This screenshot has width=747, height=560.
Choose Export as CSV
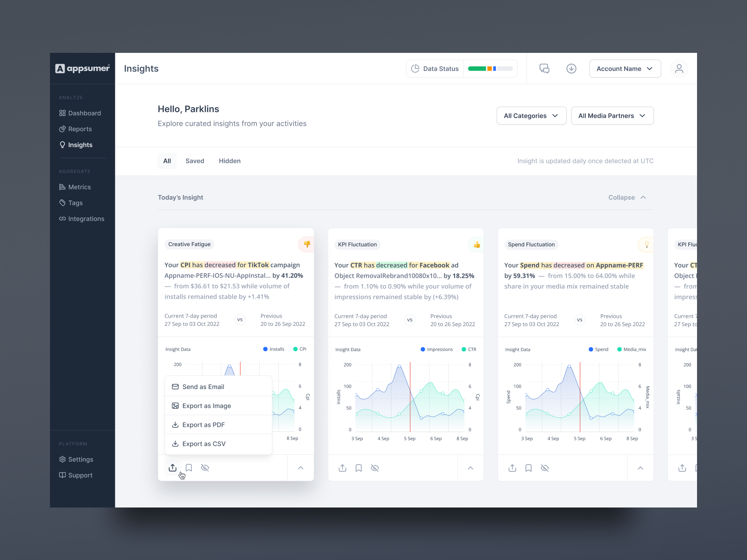(x=218, y=444)
